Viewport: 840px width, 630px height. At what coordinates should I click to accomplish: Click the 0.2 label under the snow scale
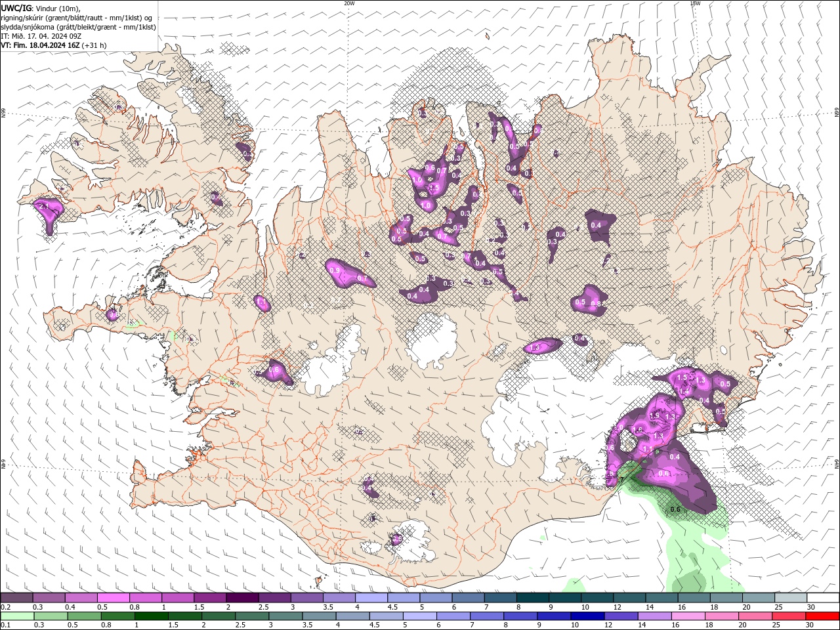coord(5,607)
